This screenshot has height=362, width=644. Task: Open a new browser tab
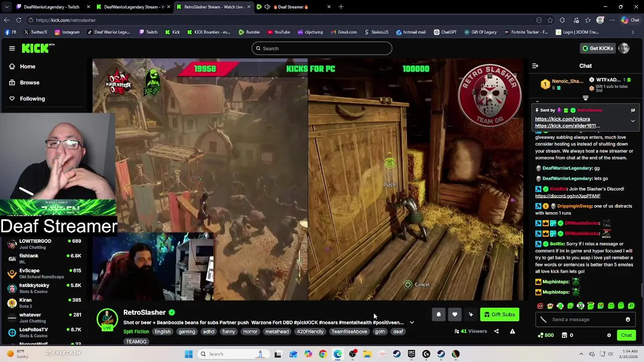click(x=341, y=7)
